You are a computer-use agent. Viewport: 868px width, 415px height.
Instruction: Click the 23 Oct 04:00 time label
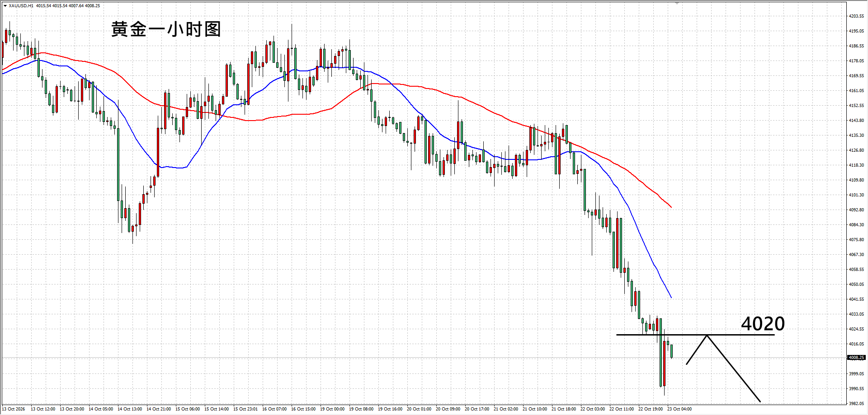pyautogui.click(x=679, y=409)
